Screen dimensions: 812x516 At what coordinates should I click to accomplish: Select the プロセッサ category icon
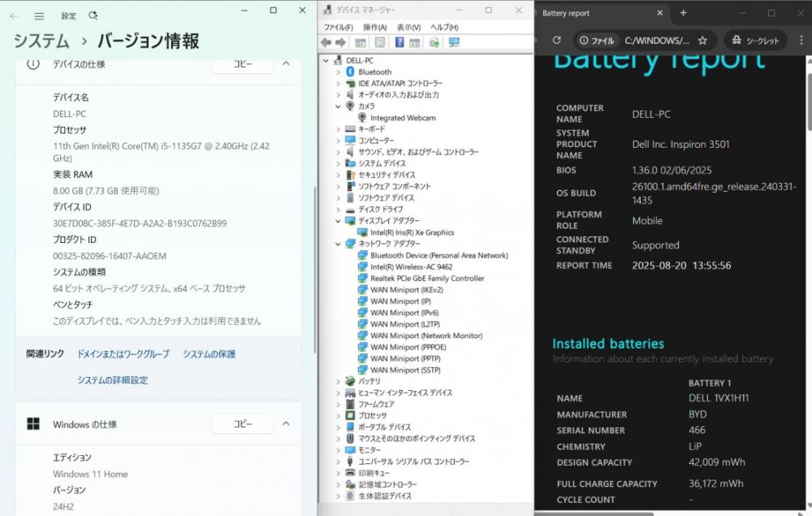(350, 415)
